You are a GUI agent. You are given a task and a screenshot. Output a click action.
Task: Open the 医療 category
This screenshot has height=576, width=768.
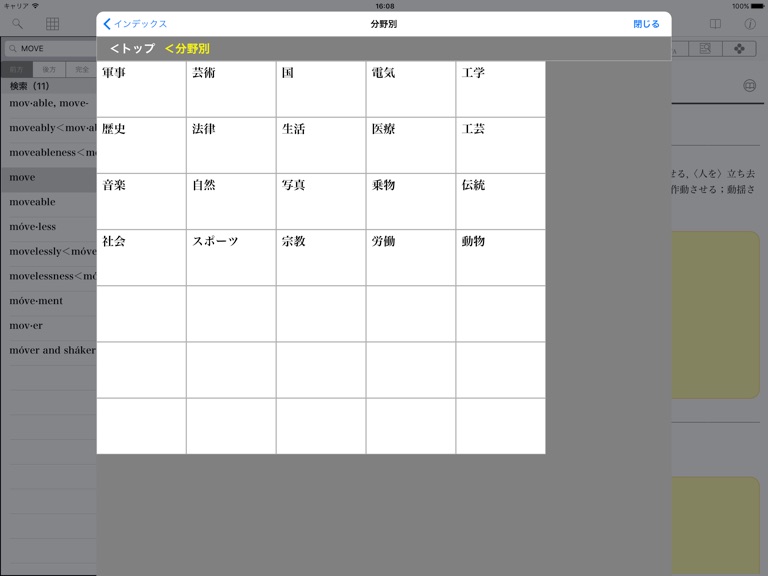point(411,145)
